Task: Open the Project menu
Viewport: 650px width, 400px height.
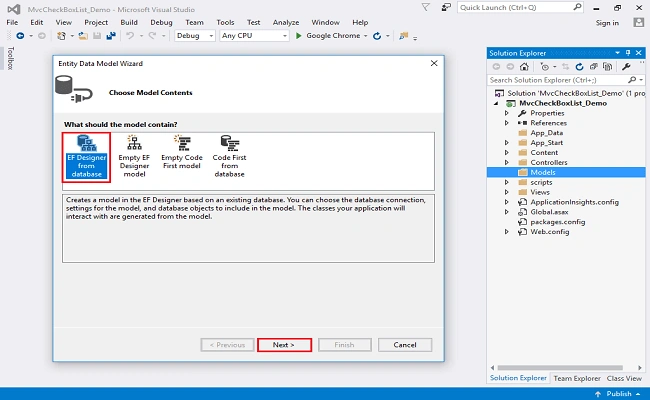Action: [x=96, y=22]
